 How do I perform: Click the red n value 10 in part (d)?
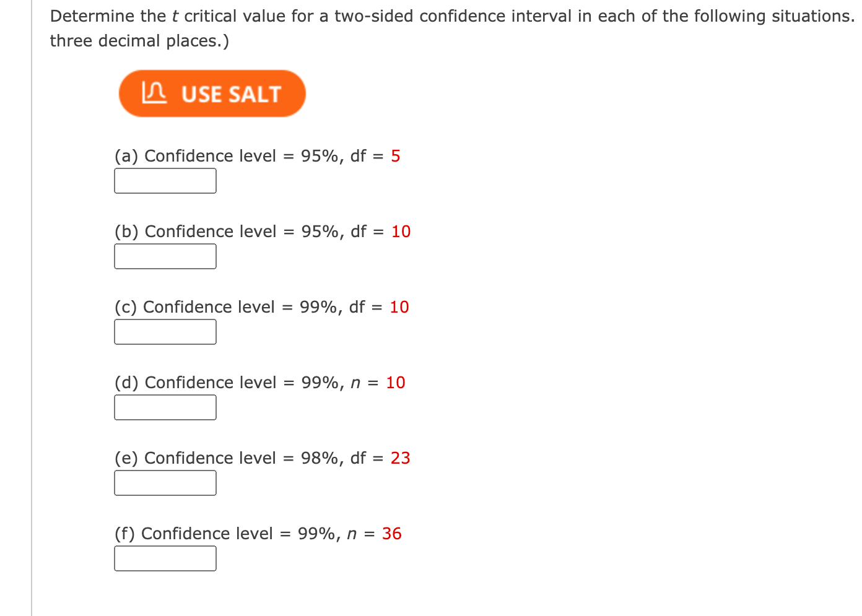(396, 383)
